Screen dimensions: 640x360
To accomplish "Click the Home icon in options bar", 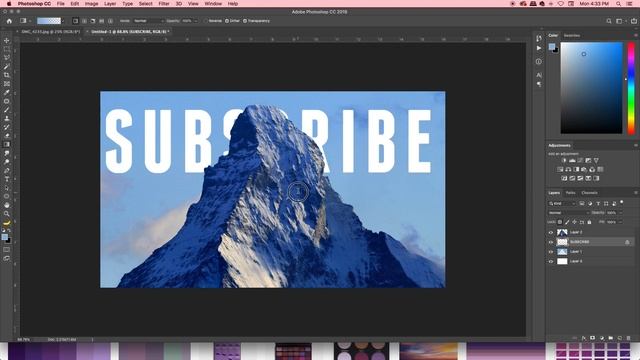I will [x=9, y=21].
